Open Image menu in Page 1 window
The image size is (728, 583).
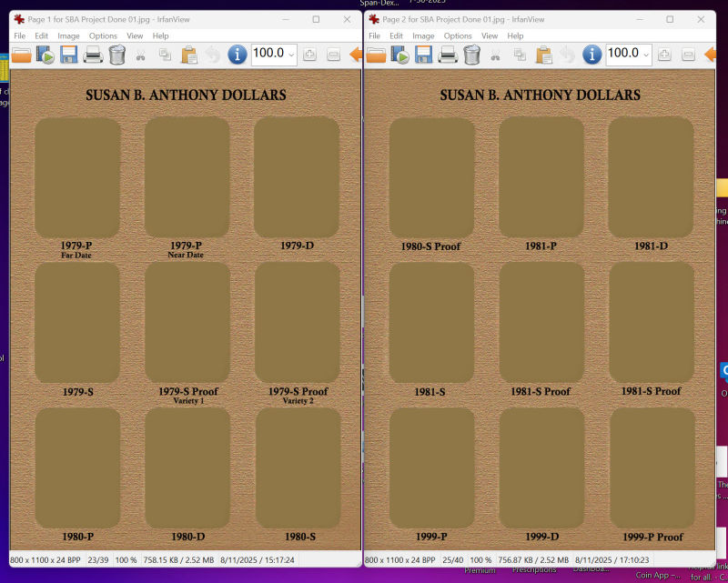coord(69,35)
